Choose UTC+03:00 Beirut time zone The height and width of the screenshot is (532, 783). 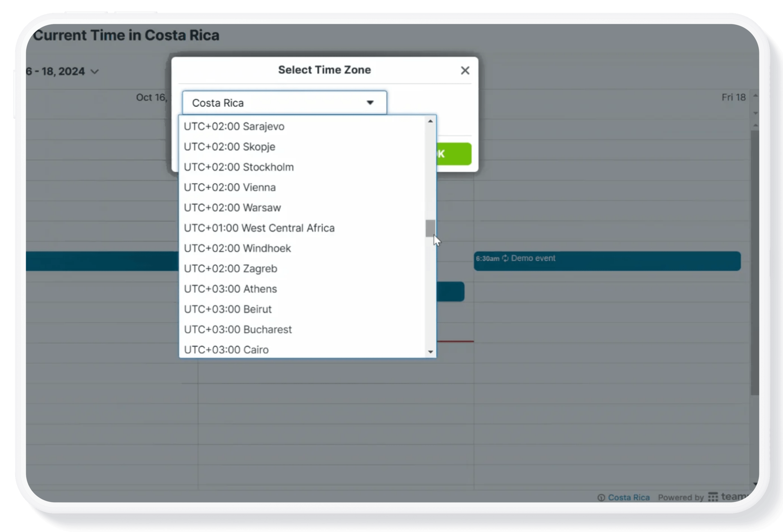(x=302, y=309)
